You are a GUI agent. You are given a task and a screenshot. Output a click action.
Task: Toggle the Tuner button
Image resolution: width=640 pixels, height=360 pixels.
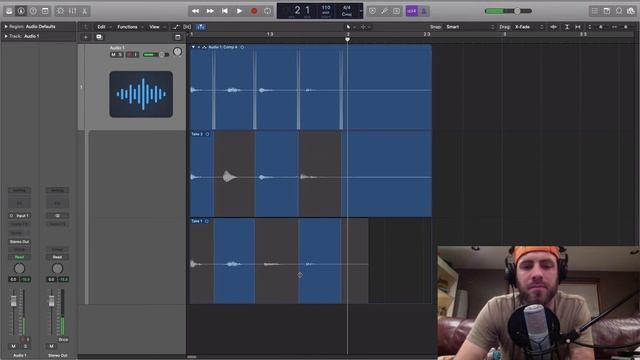pyautogui.click(x=384, y=11)
